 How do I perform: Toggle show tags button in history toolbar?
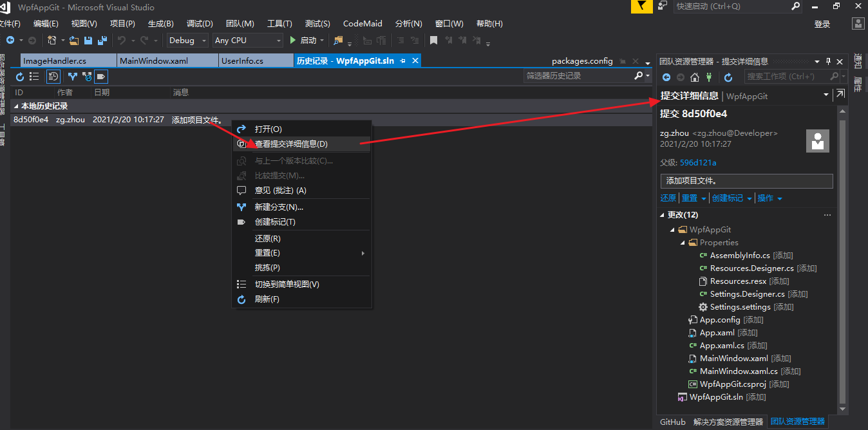click(x=101, y=77)
